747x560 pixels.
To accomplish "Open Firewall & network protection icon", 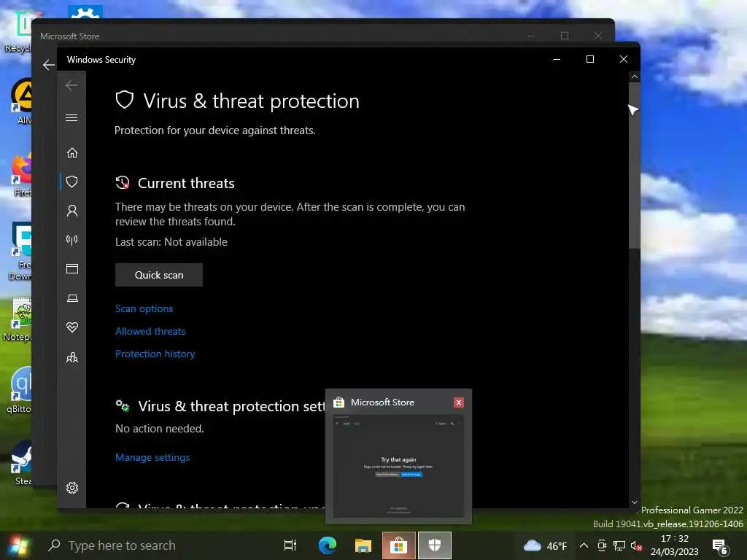I will [72, 239].
